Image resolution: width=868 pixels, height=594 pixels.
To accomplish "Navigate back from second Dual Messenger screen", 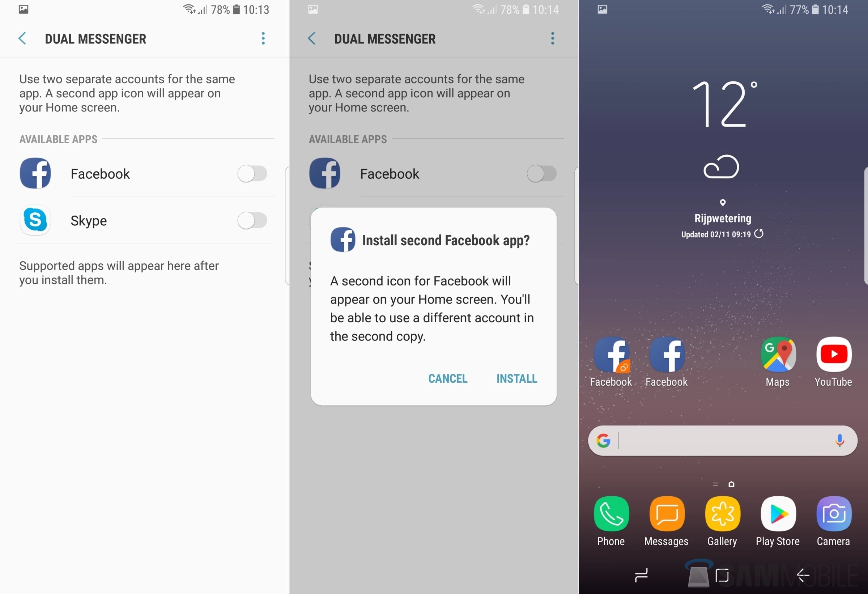I will [x=312, y=38].
